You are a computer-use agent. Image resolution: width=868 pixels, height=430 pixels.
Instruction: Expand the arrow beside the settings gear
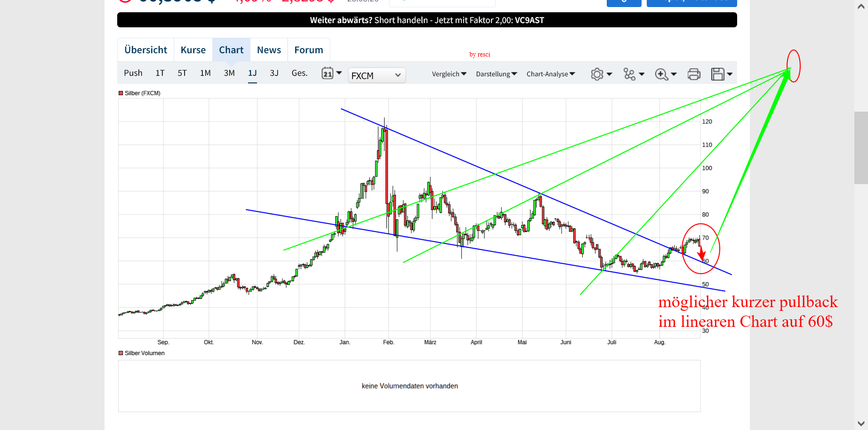[610, 74]
